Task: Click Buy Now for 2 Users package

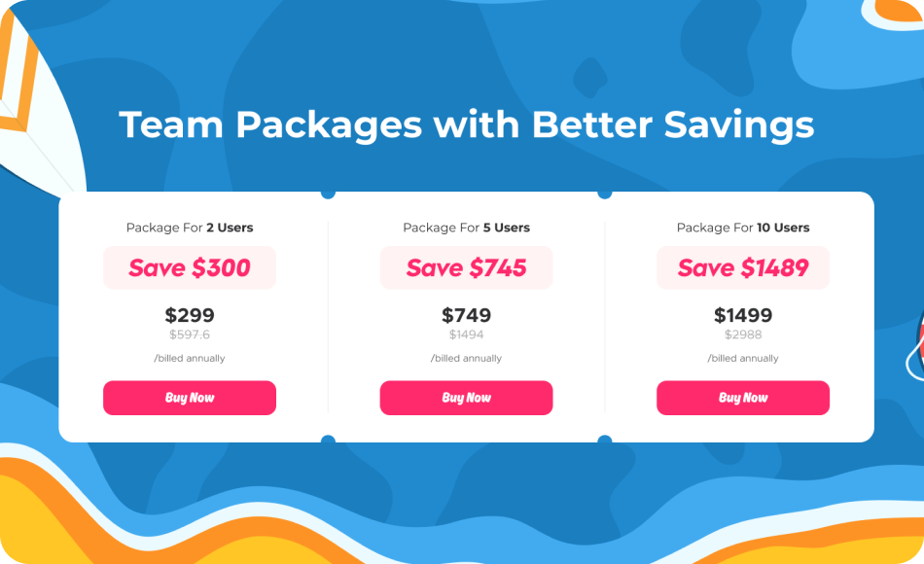Action: (189, 398)
